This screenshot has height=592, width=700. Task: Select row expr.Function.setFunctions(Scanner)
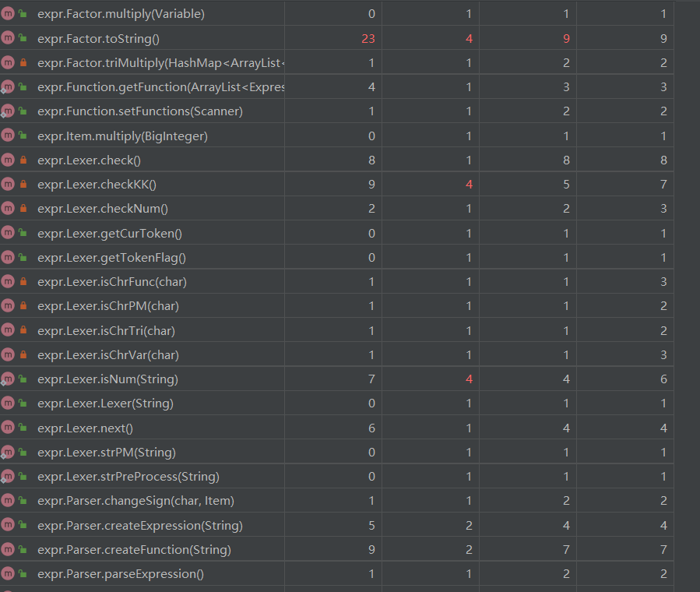(337, 111)
